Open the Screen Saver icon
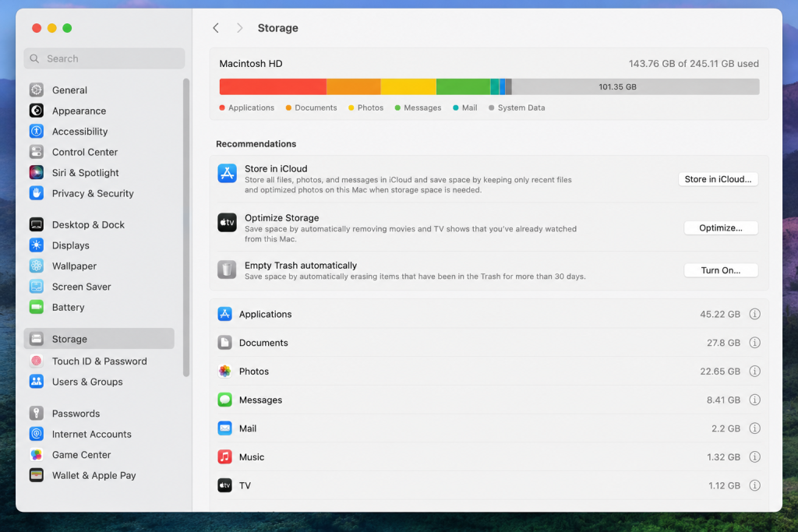Viewport: 798px width, 532px height. pos(36,287)
